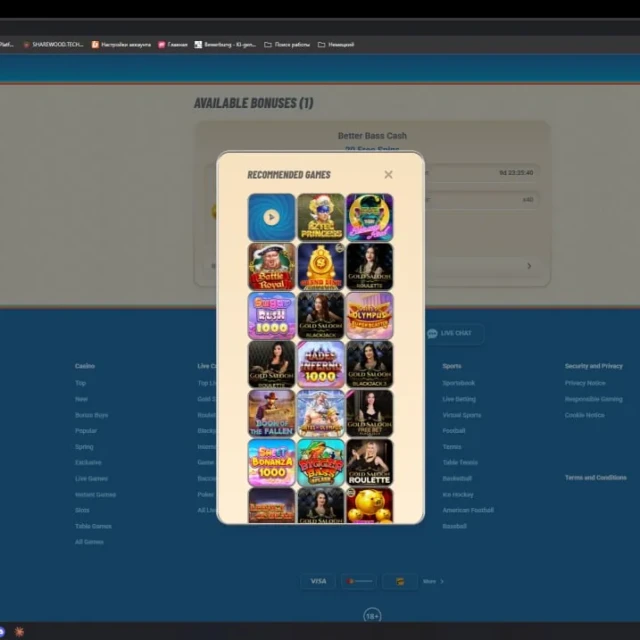640x640 pixels.
Task: Open the Privacy Notice link
Action: click(585, 383)
